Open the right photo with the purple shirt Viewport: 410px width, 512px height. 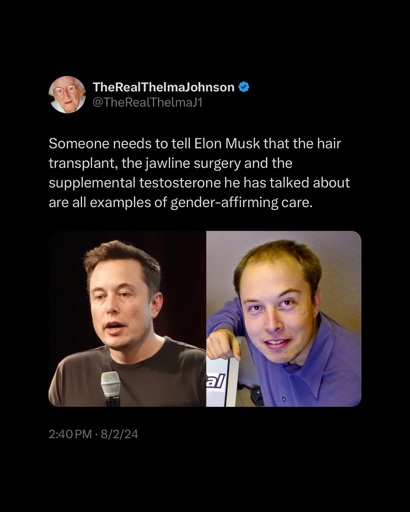[x=284, y=319]
